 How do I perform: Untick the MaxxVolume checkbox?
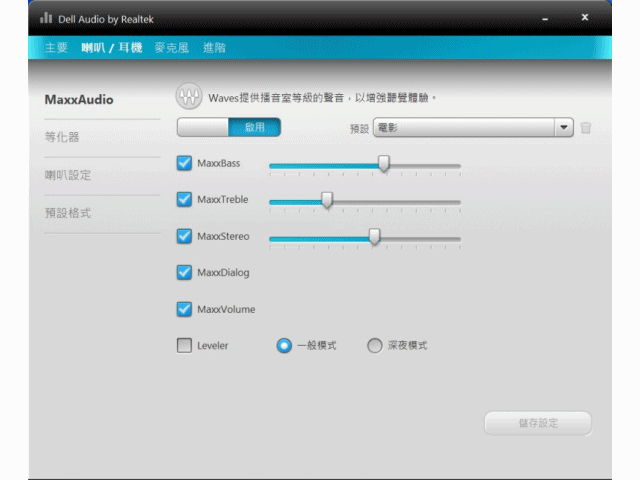184,309
